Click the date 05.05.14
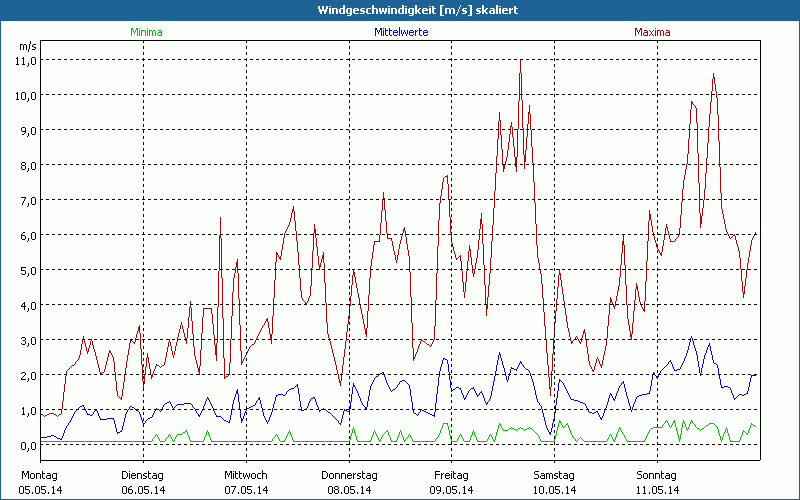 tap(41, 490)
